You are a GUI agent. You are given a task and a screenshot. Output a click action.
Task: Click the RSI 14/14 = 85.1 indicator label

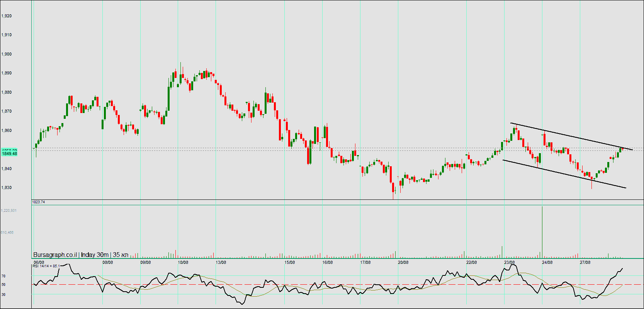[x=46, y=266]
